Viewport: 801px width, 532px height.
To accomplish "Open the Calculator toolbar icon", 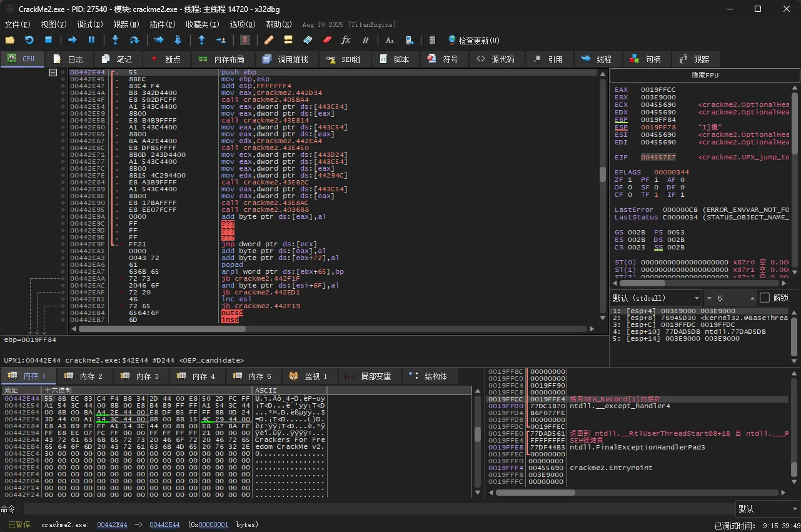I will click(432, 40).
